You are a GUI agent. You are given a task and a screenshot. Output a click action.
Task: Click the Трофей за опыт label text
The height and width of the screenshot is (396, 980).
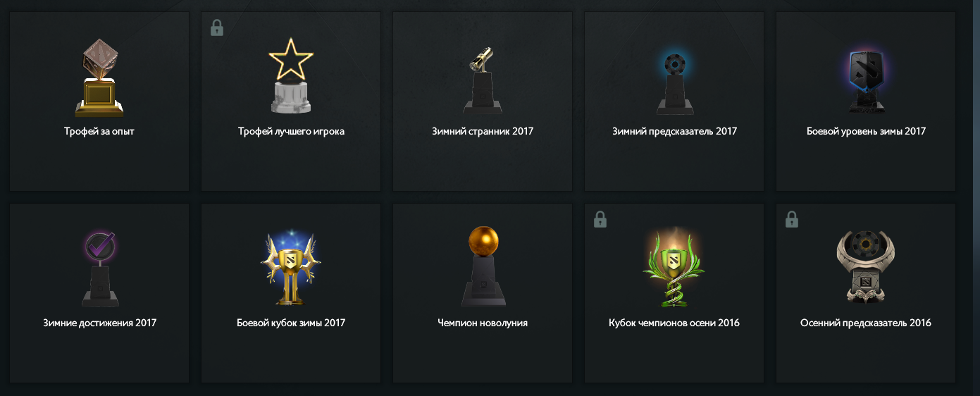coord(99,131)
